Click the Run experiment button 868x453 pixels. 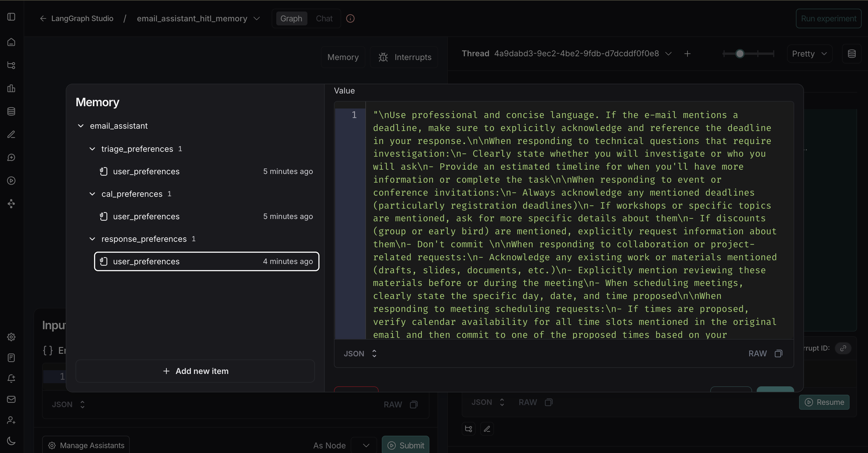click(828, 18)
